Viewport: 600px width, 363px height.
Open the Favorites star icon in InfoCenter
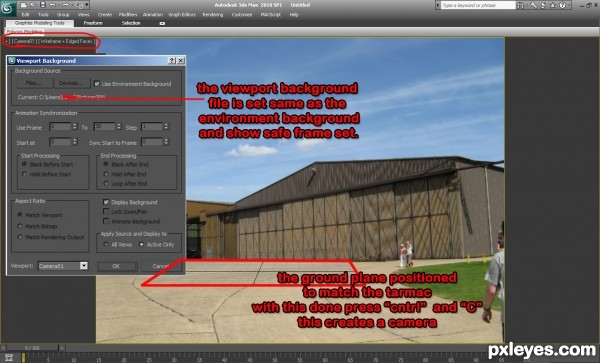pos(553,5)
